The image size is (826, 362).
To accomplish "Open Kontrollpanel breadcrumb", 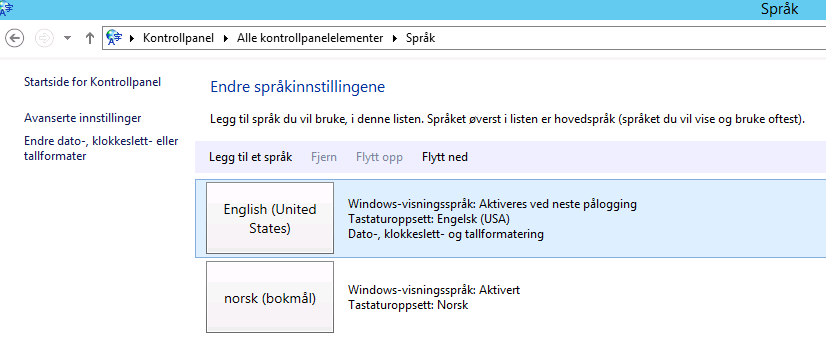I will (179, 38).
